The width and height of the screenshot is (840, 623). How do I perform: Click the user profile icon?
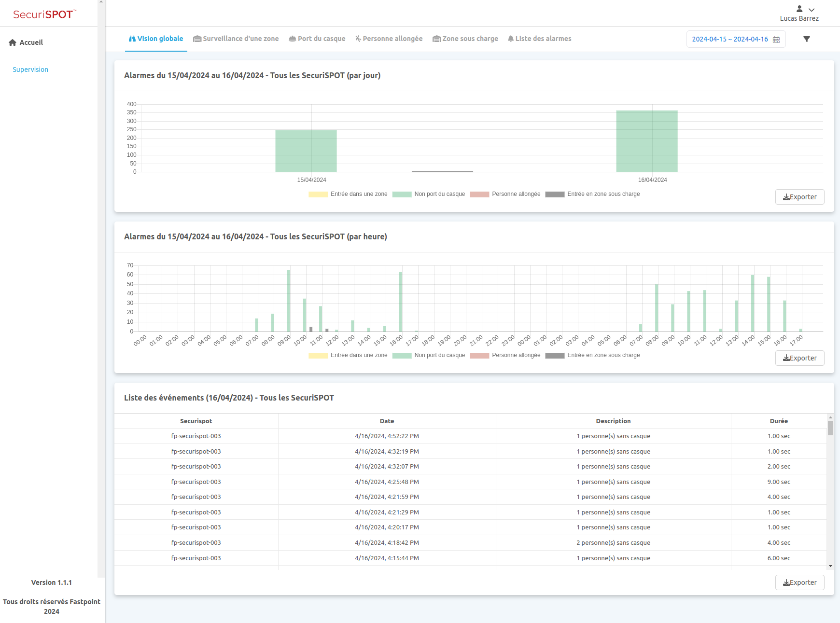[x=799, y=9]
